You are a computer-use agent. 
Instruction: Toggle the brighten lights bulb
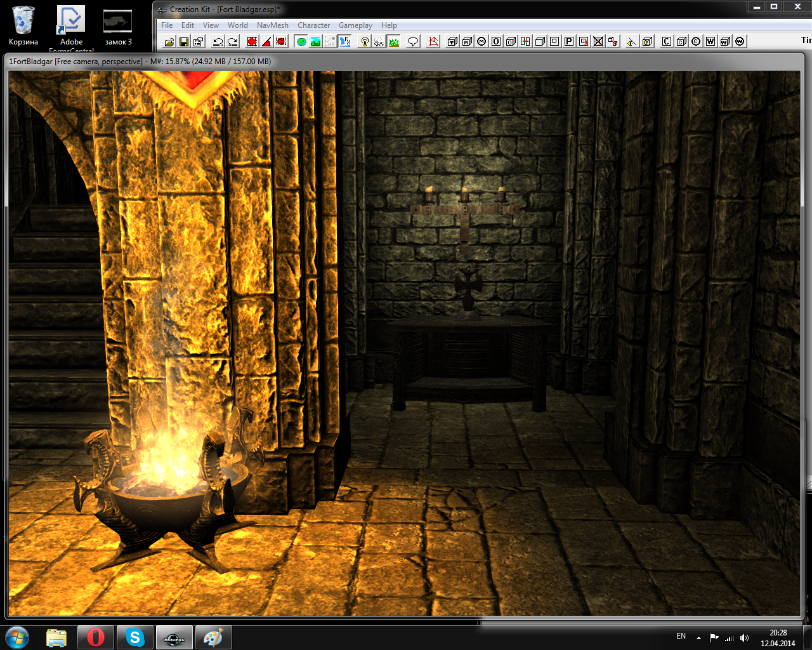(x=365, y=41)
